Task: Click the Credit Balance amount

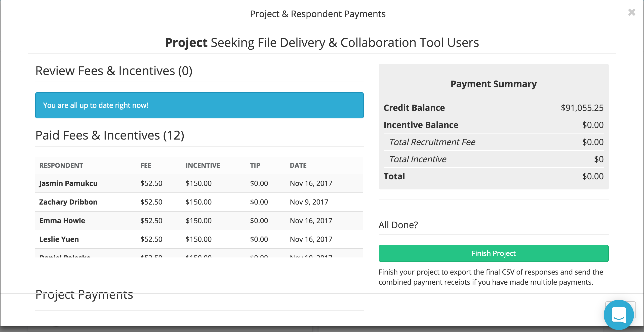Action: pos(582,108)
